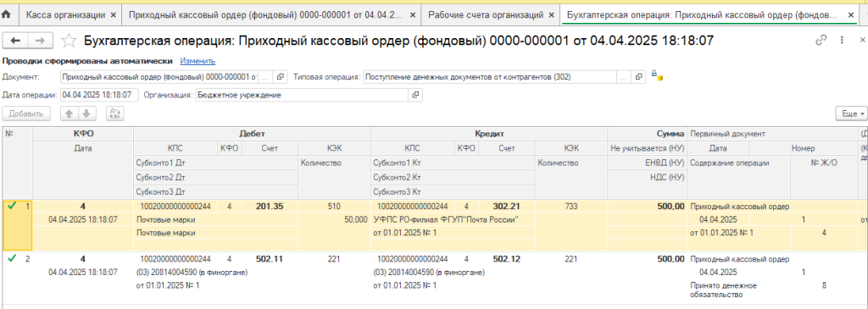Close the Рабочие счета организаций tab
Screen dimensions: 868x309
tap(551, 15)
